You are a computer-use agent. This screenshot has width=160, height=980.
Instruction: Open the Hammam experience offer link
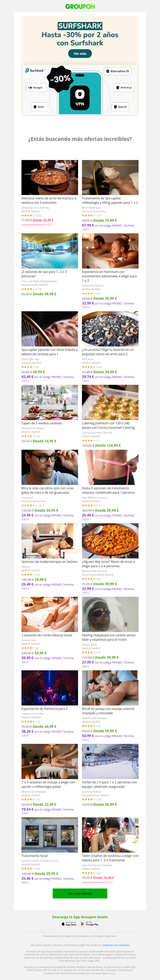pos(109,276)
